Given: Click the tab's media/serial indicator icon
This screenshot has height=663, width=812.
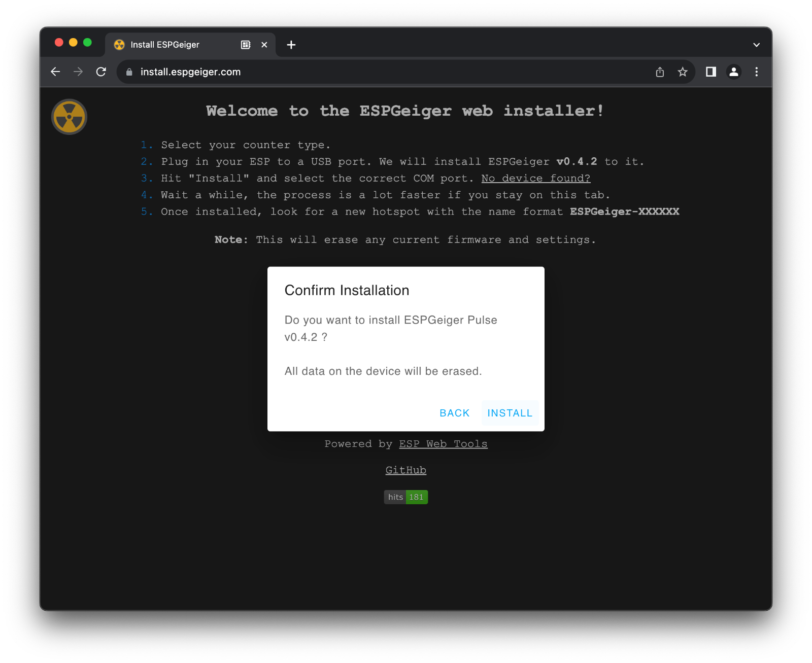Looking at the screenshot, I should click(x=246, y=45).
